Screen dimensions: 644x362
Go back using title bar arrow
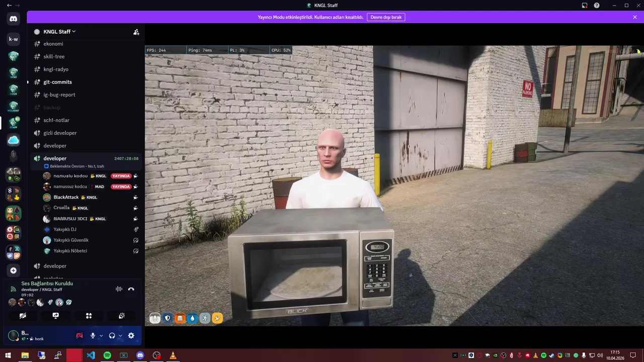[9, 5]
